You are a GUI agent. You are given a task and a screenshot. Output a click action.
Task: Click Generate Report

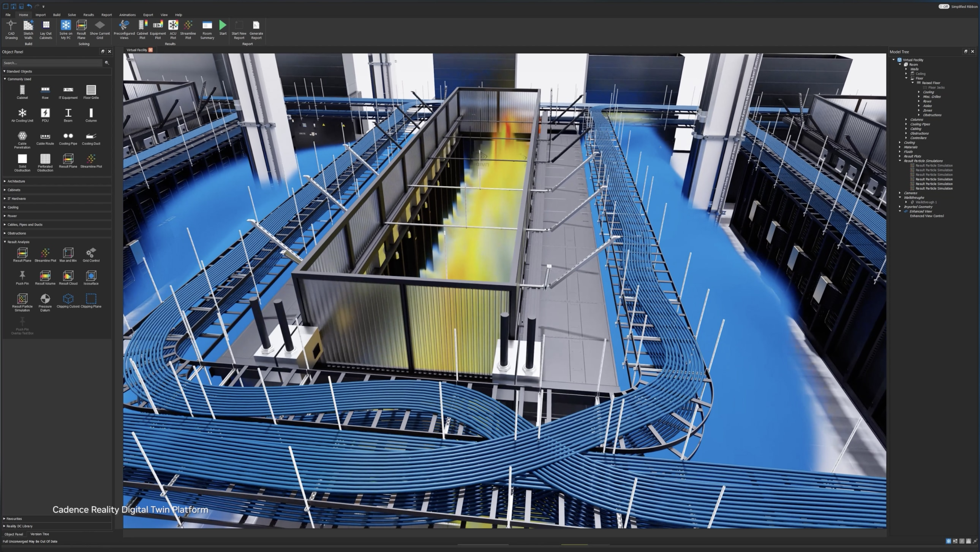(x=256, y=30)
